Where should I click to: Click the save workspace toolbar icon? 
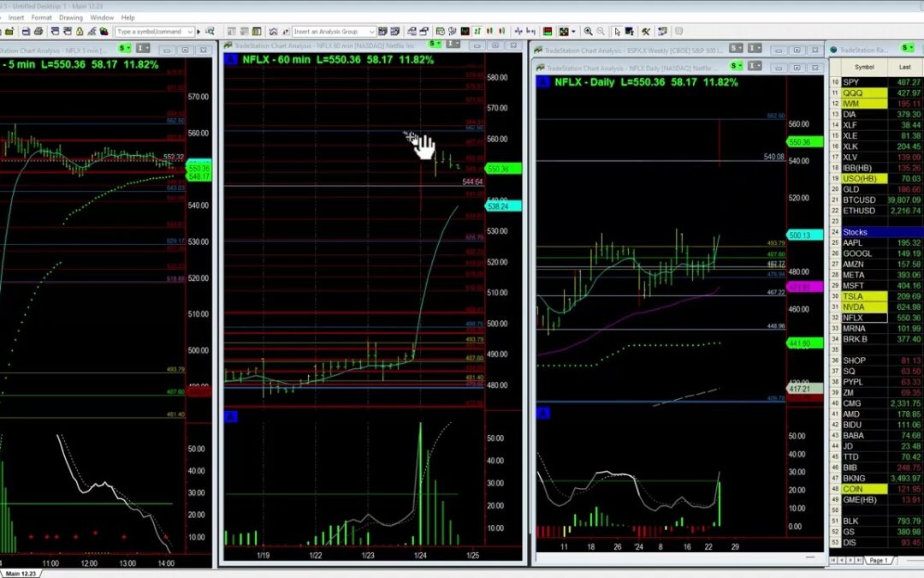coord(26,32)
